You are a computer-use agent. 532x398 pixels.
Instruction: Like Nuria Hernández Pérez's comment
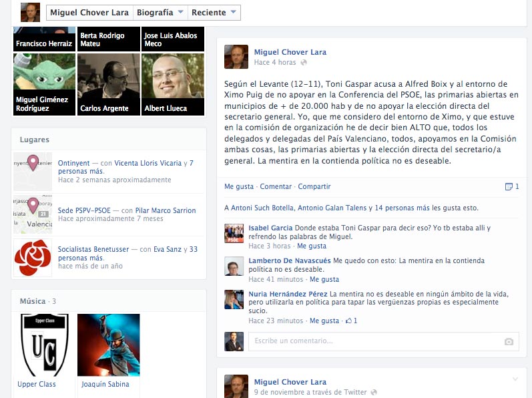tap(324, 321)
